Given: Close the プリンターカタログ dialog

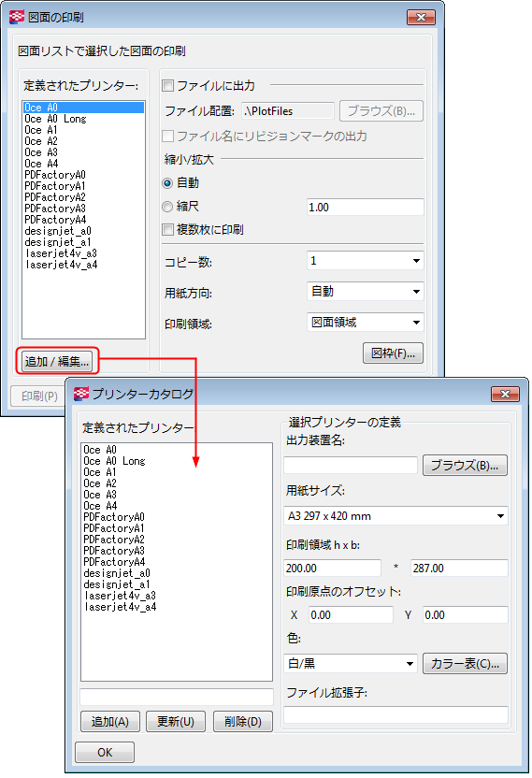Looking at the screenshot, I should point(505,394).
